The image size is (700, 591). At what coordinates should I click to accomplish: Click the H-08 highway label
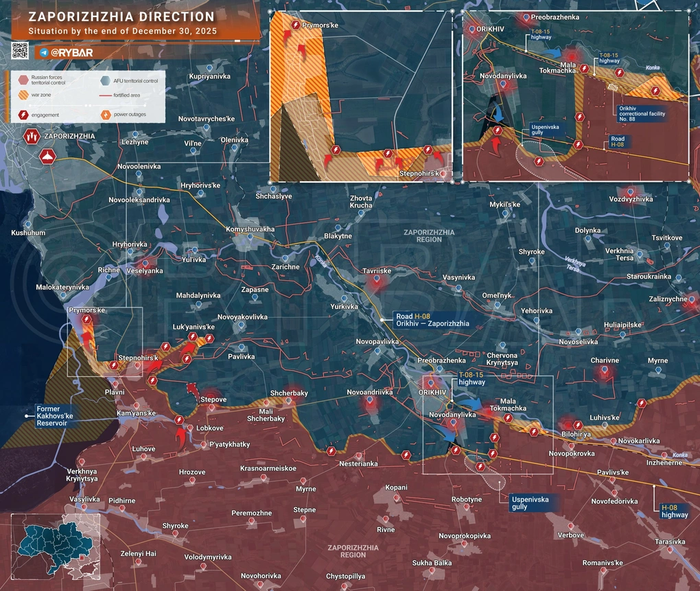(674, 511)
